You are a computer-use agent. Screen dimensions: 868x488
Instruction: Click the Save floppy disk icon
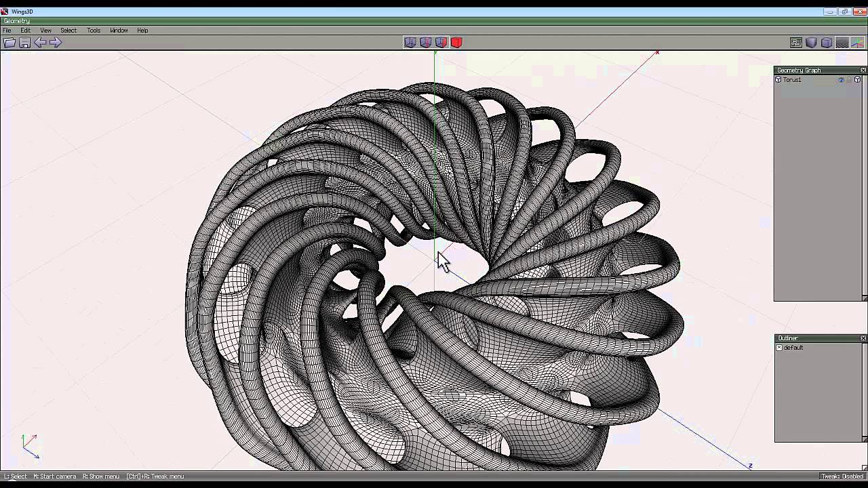click(x=24, y=43)
